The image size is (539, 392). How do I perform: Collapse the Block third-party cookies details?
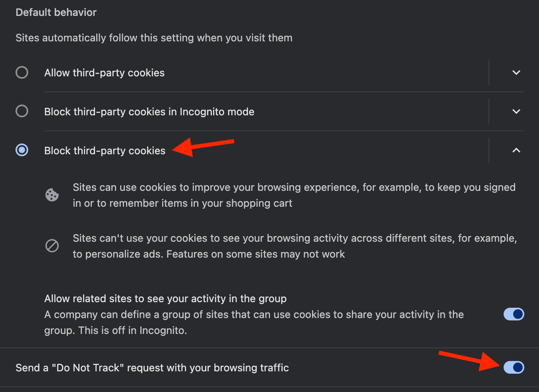(516, 150)
